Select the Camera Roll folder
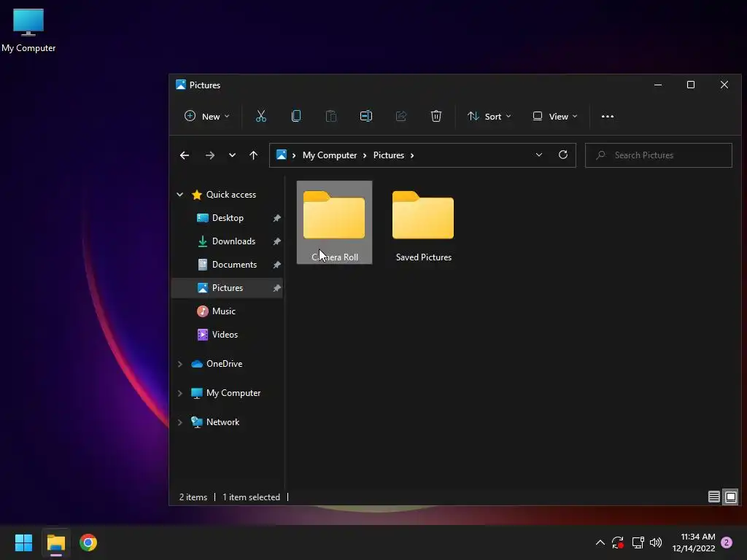Image resolution: width=747 pixels, height=560 pixels. (334, 222)
